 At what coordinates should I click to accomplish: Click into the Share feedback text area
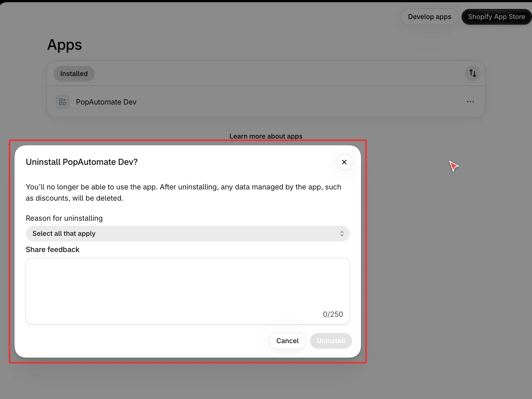[187, 291]
